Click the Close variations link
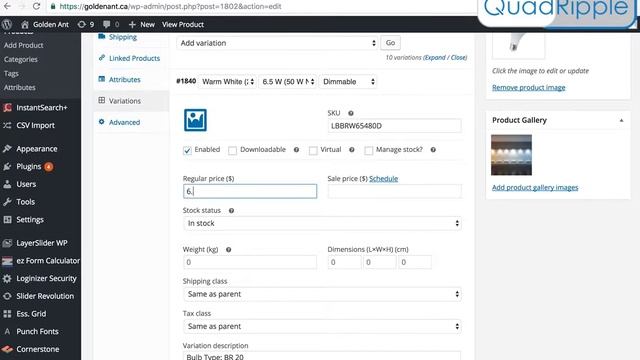This screenshot has height=360, width=640. pyautogui.click(x=458, y=58)
